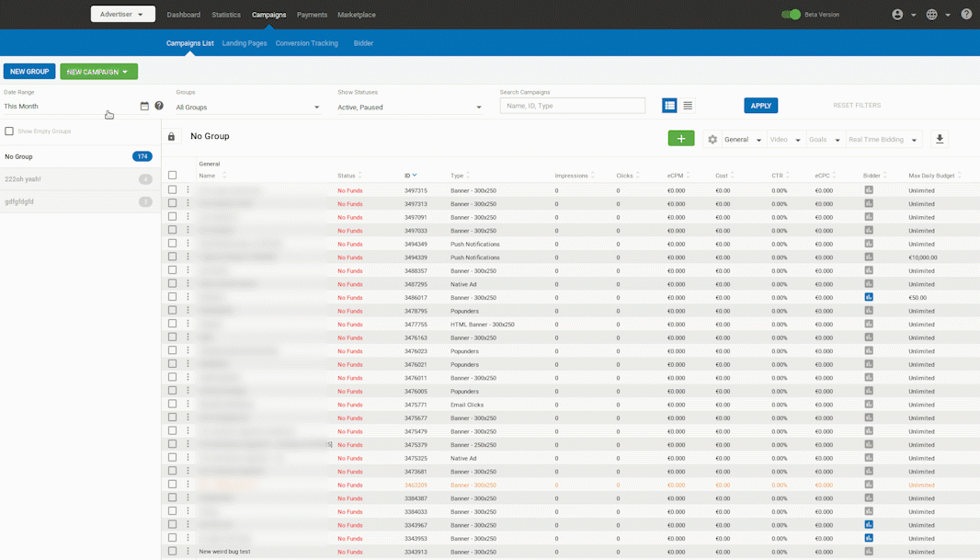Open the Advertiser role dropdown

coord(122,15)
